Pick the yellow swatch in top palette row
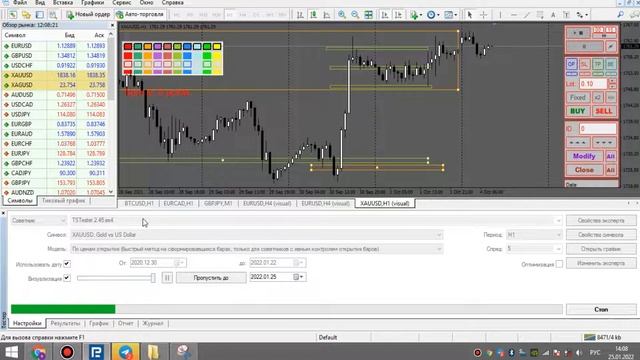 [x=217, y=47]
